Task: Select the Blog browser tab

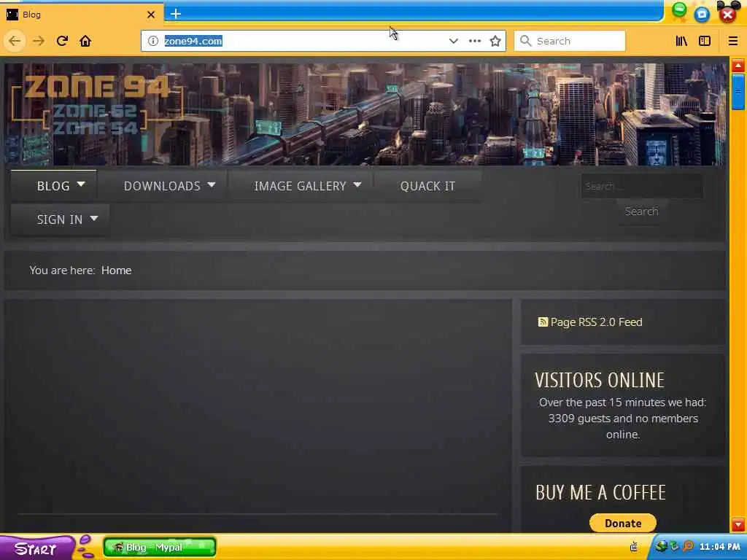Action: (x=81, y=15)
